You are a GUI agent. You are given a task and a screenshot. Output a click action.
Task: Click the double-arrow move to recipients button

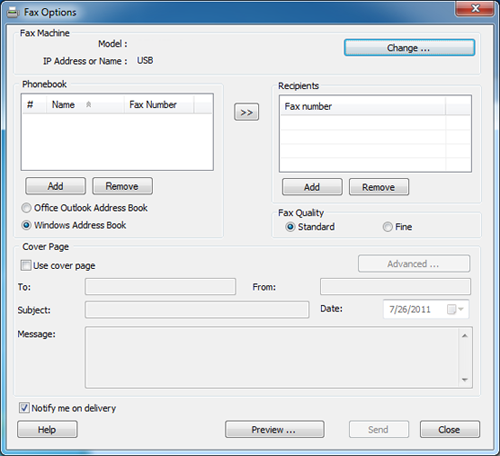tap(246, 112)
